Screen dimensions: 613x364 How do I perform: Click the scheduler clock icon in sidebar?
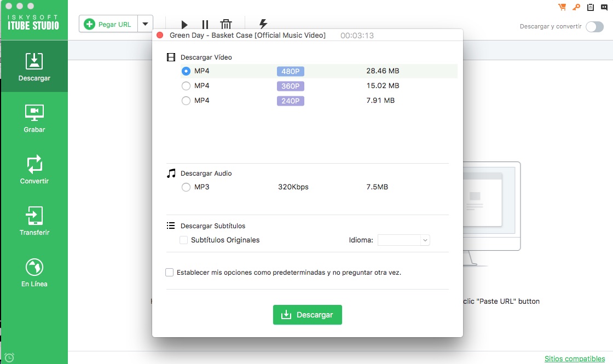(9, 357)
